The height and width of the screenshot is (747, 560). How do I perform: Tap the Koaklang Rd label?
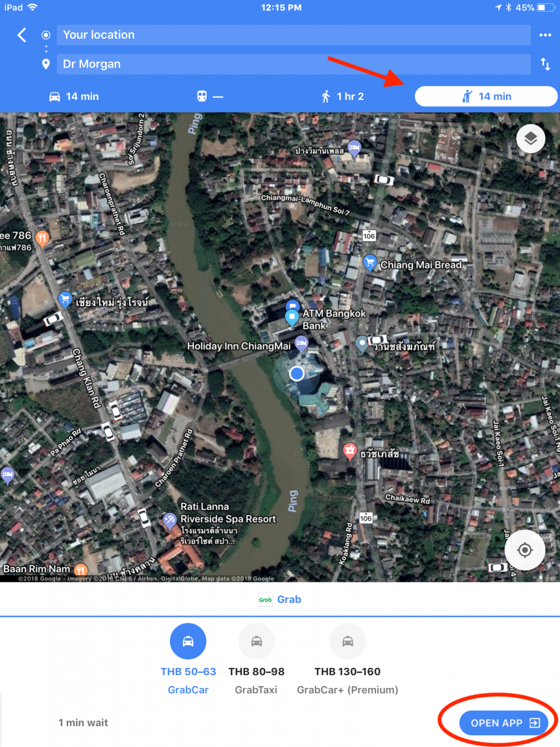(345, 545)
